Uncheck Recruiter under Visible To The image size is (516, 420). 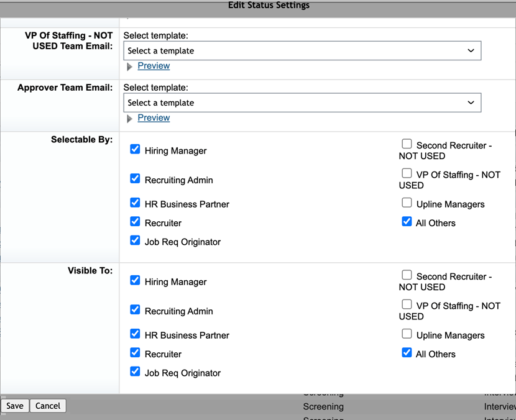(x=135, y=352)
